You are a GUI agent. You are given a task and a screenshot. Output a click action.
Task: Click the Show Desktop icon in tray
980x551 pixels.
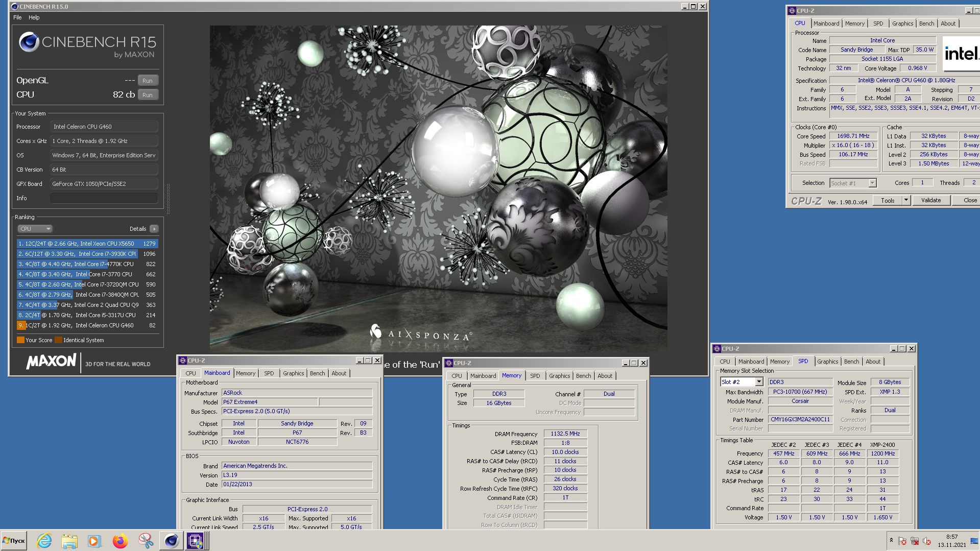tap(974, 540)
